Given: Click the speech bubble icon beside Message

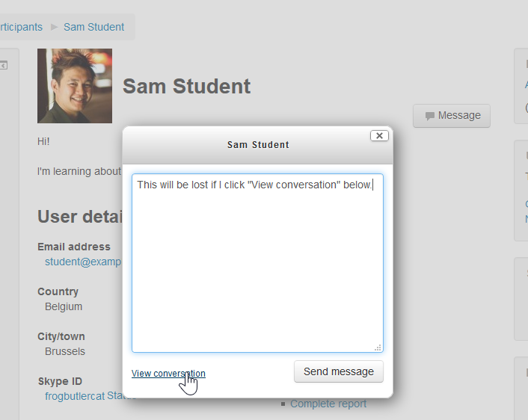Looking at the screenshot, I should [x=429, y=116].
